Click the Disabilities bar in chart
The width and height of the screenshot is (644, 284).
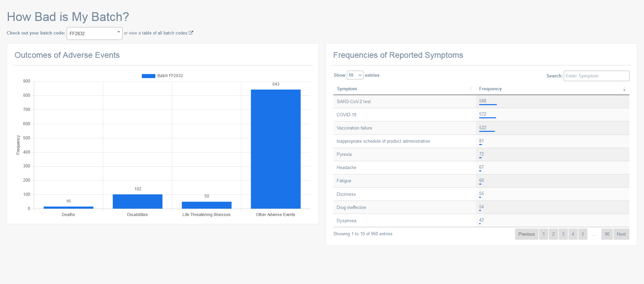tap(137, 202)
